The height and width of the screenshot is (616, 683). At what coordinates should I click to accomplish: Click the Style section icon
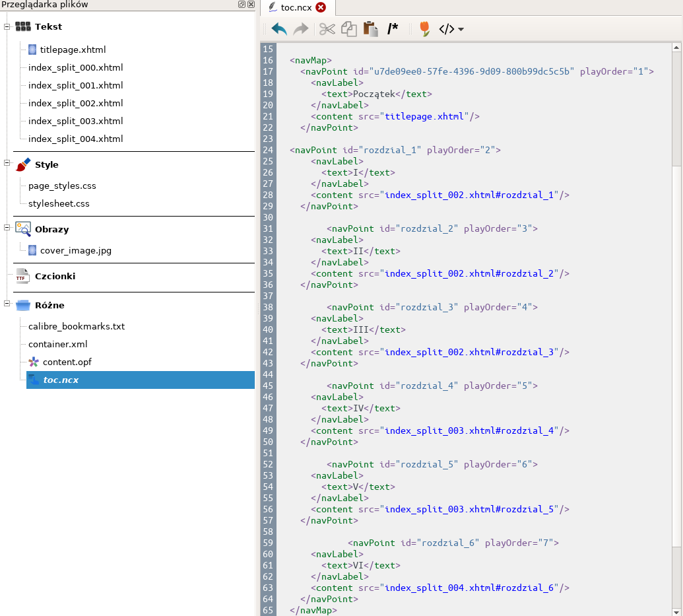point(23,164)
